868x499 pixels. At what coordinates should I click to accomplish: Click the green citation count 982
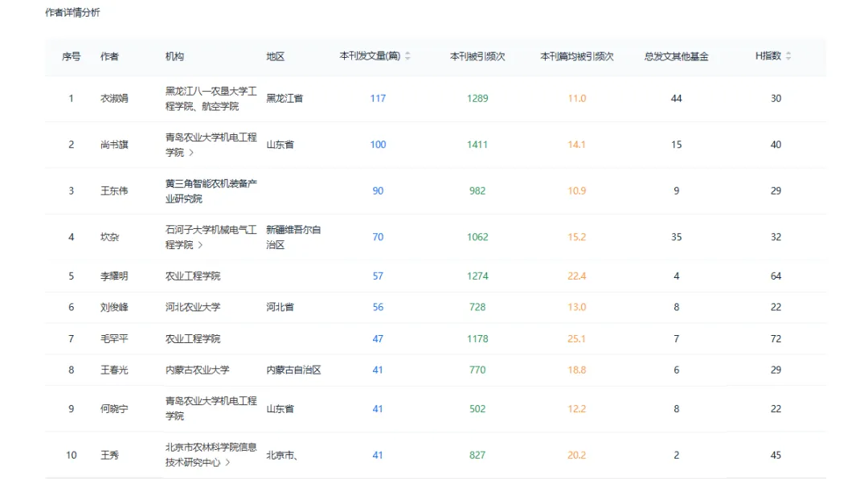click(477, 191)
